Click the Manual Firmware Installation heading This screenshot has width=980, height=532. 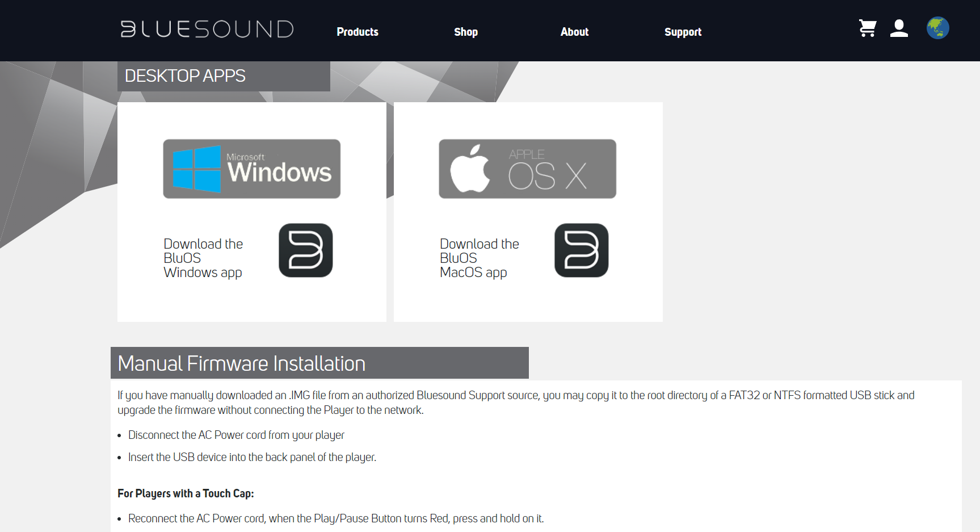(x=242, y=363)
